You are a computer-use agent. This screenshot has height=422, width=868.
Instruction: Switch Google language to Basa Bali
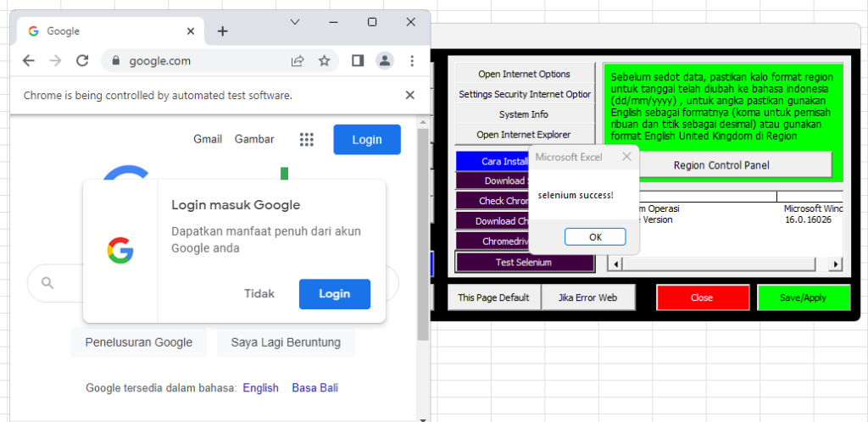click(315, 388)
